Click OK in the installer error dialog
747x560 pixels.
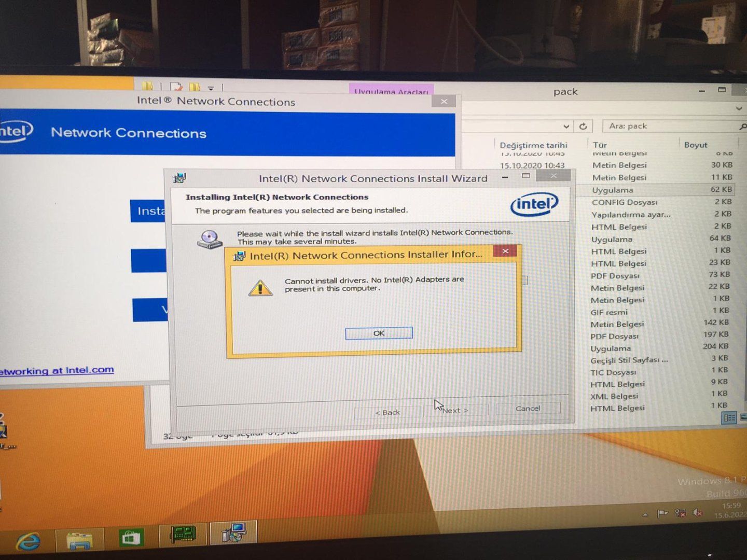click(379, 333)
